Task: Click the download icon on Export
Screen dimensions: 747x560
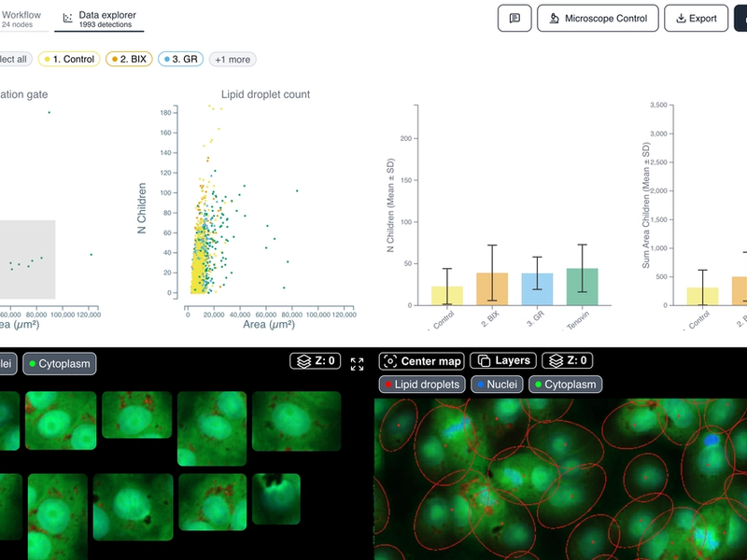Action: click(682, 18)
